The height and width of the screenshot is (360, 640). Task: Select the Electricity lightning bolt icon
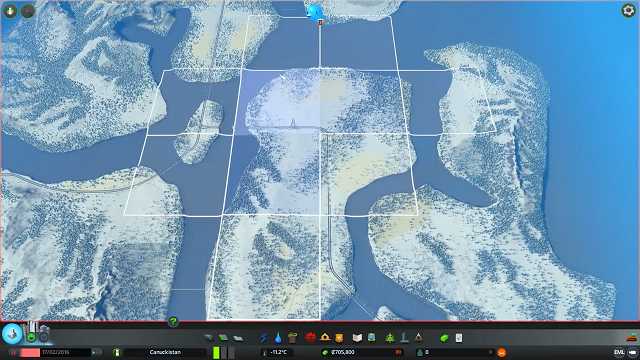(x=264, y=338)
